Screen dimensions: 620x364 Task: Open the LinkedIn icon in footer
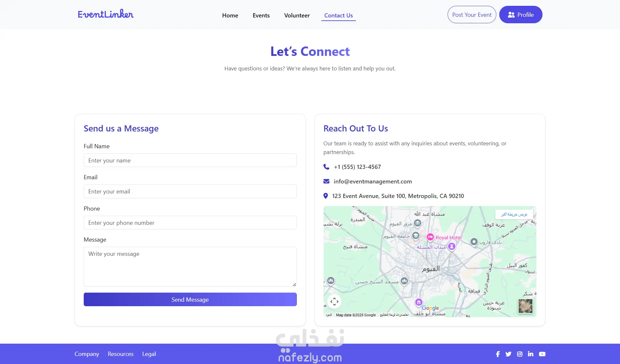coord(531,354)
